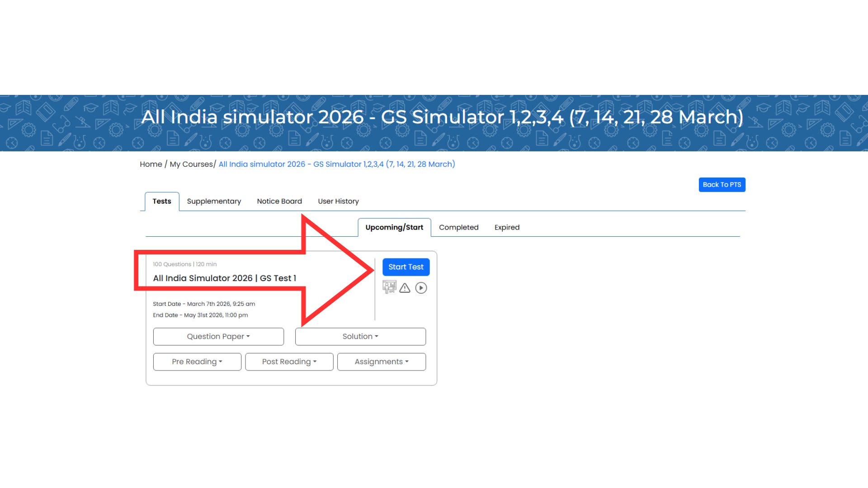Viewport: 868px width, 488px height.
Task: Click the Back To PTS button
Action: coord(722,184)
